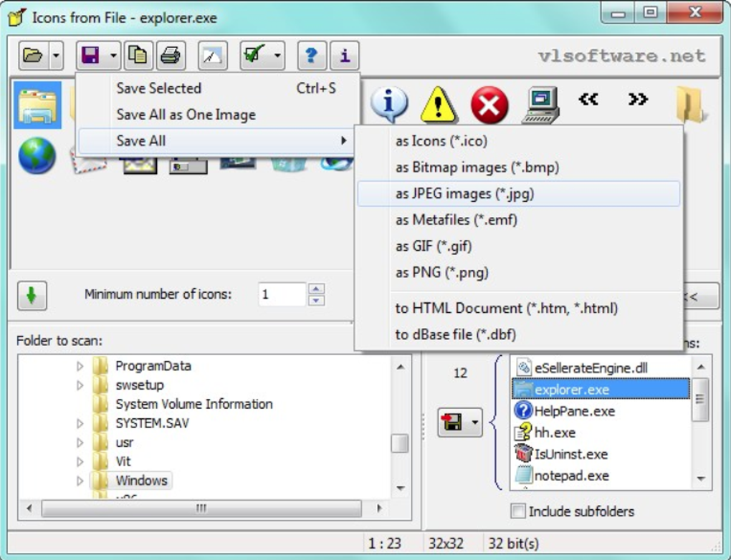This screenshot has width=731, height=560.
Task: Select the blue info balloon icon
Action: 389,105
